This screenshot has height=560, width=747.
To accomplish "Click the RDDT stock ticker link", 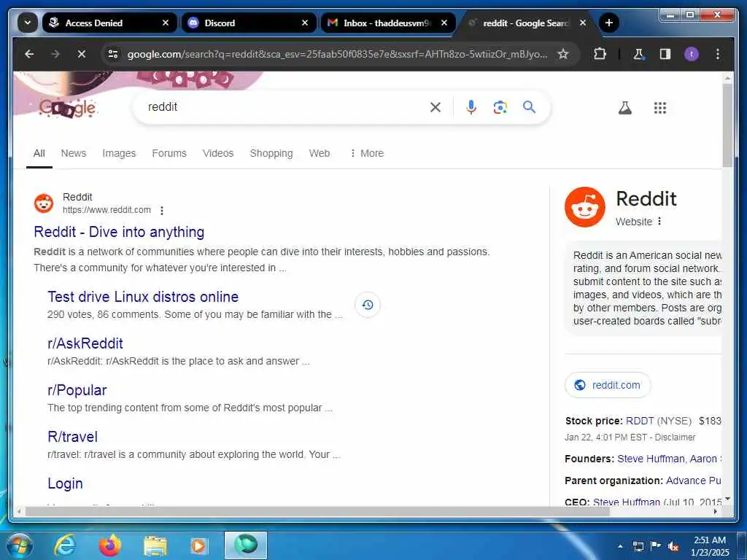I will click(x=640, y=421).
